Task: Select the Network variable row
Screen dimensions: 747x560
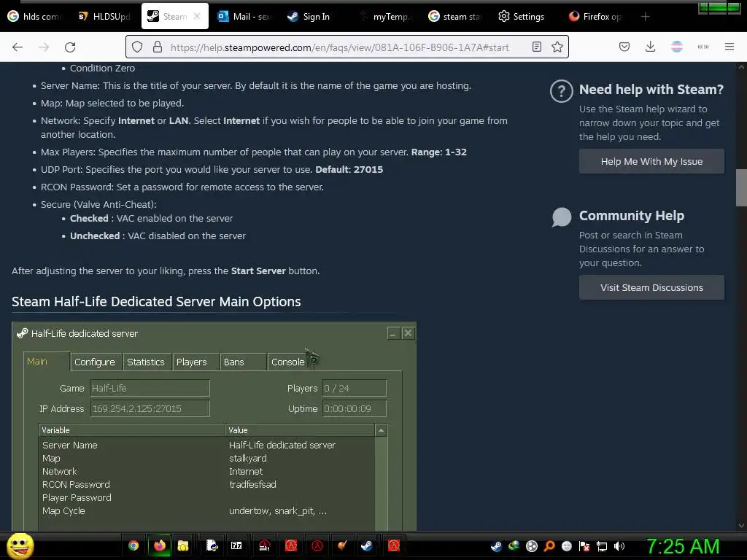Action: point(206,472)
